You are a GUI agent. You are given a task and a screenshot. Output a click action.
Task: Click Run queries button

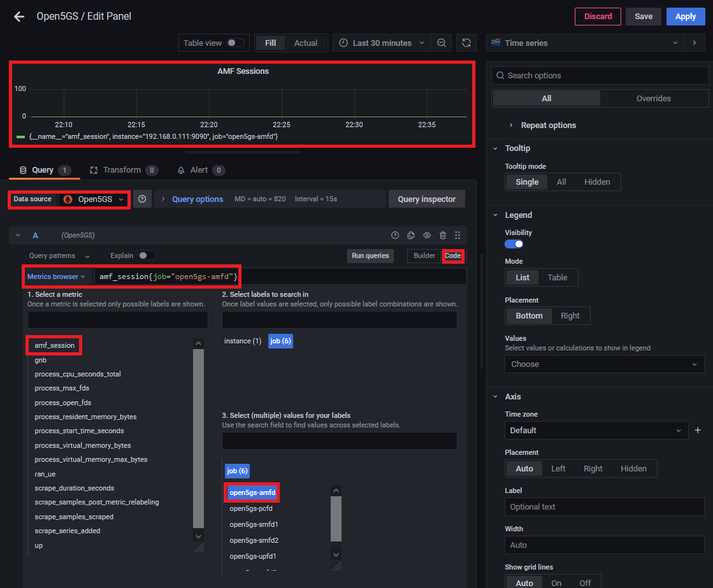370,255
